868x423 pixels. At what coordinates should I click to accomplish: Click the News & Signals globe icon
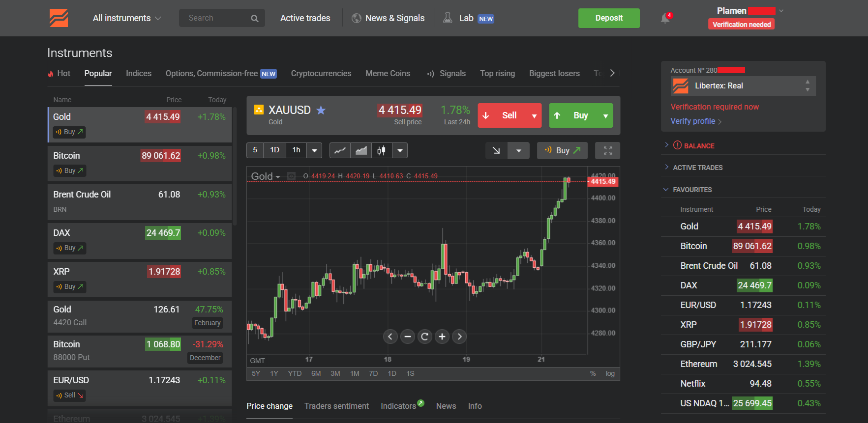coord(357,18)
